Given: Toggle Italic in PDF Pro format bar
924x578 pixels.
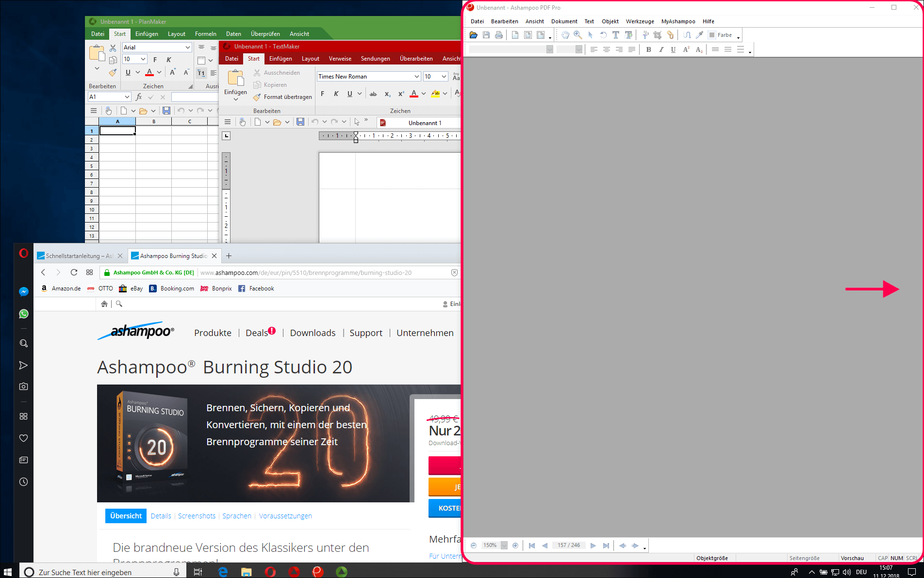Looking at the screenshot, I should click(661, 49).
